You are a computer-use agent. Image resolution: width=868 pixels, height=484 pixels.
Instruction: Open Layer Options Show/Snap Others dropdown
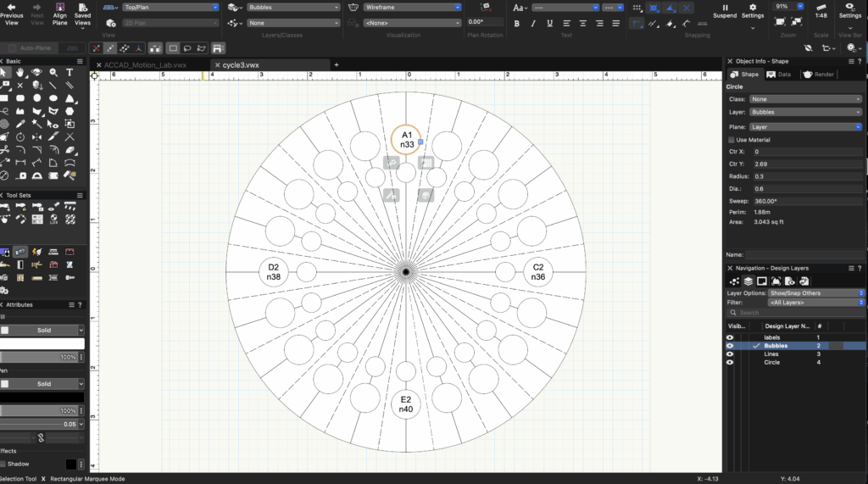(x=816, y=293)
